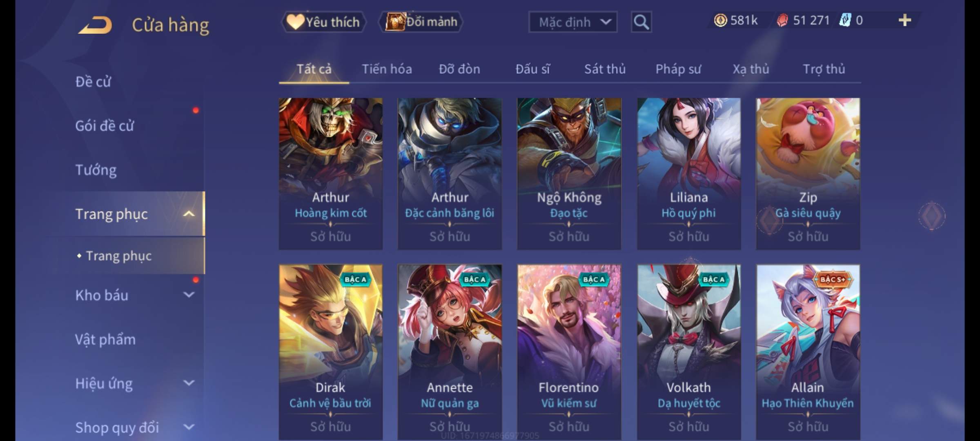The width and height of the screenshot is (980, 441).
Task: Collapse the Trang phục sidebar section
Action: (x=189, y=214)
